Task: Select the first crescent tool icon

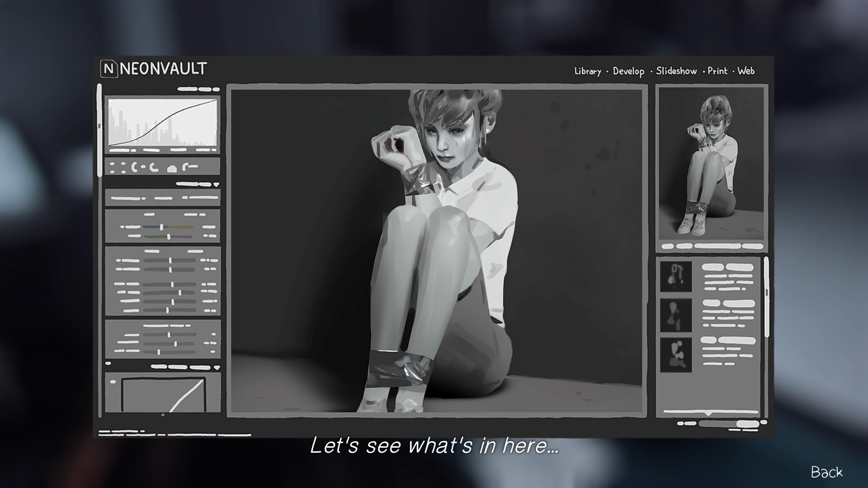Action: tap(135, 168)
